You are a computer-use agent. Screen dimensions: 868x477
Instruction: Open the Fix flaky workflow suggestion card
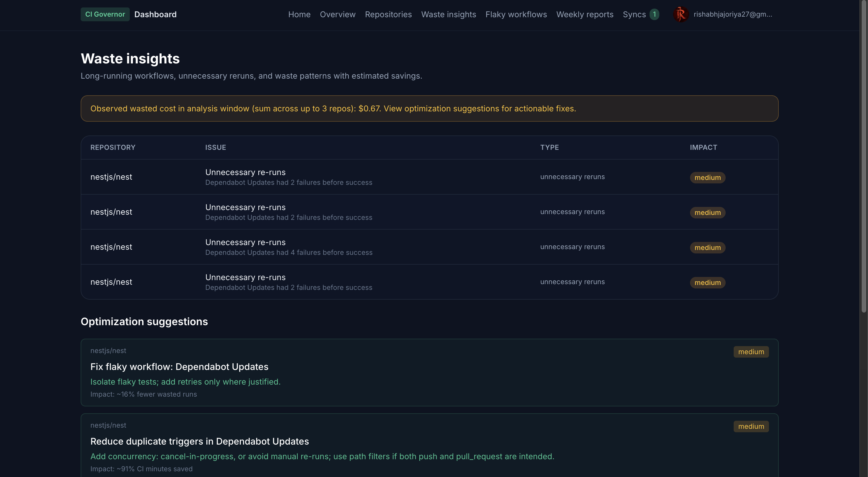179,367
